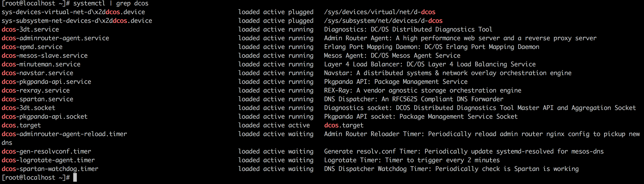Image resolution: width=644 pixels, height=184 pixels.
Task: Click the terminal cursor at the bottom prompt
Action: [75, 177]
